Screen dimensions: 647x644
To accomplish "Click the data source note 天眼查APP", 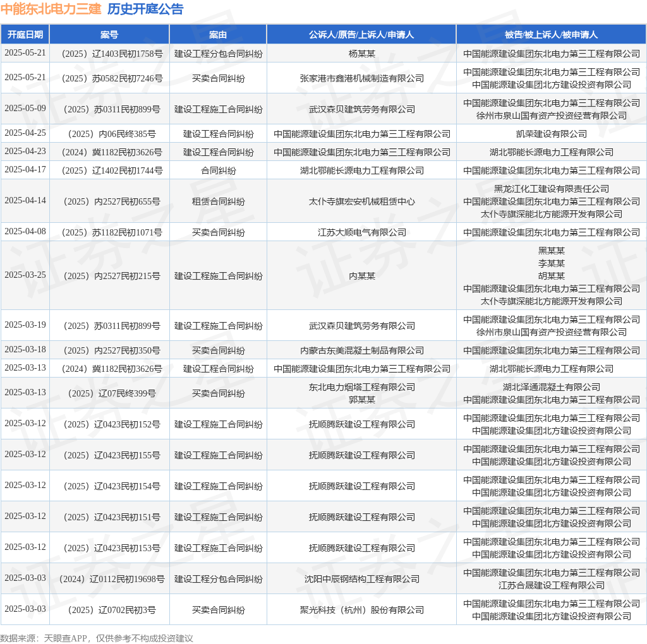I will [x=65, y=639].
